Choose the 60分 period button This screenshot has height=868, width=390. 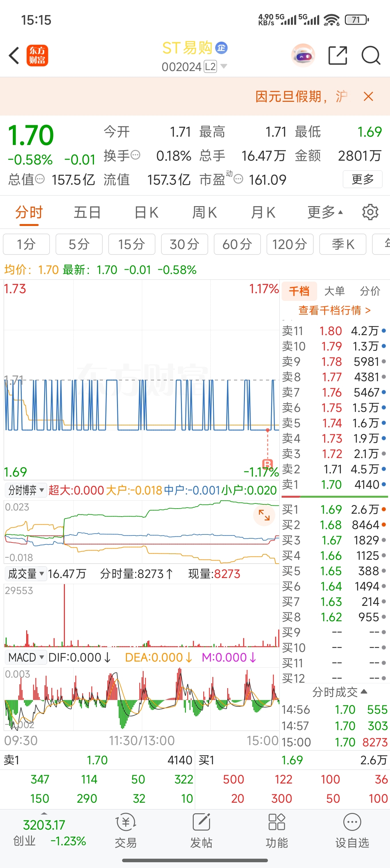237,244
